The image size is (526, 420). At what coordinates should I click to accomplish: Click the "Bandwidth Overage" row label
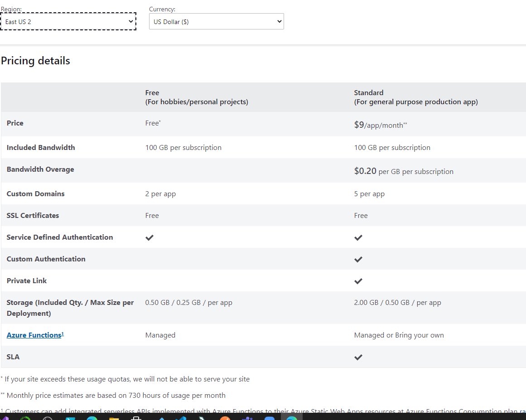pyautogui.click(x=40, y=169)
